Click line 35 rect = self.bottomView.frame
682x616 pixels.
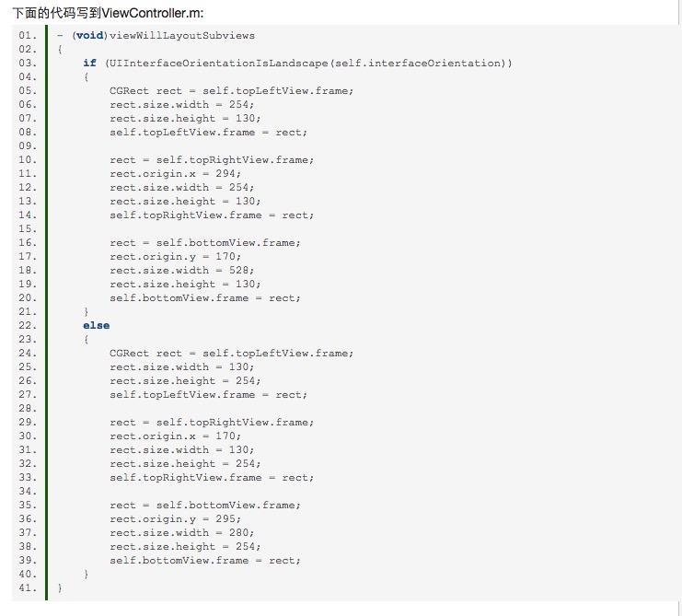[205, 506]
